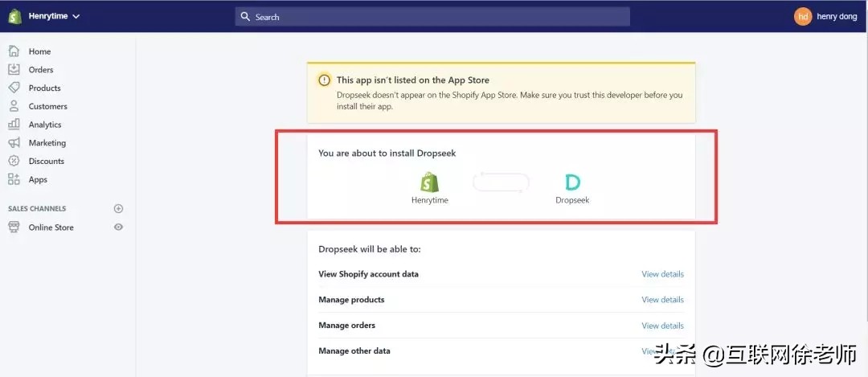Open Online Store sales channel
The image size is (868, 377).
point(51,227)
